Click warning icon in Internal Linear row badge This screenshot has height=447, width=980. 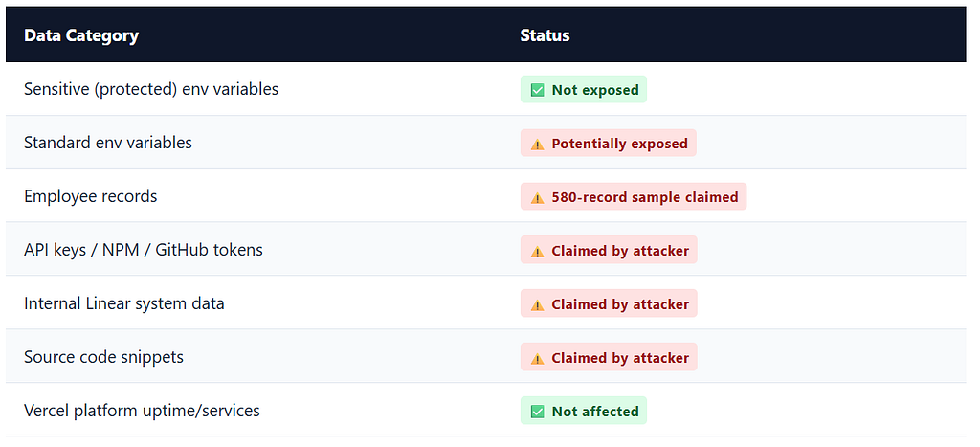pos(537,305)
